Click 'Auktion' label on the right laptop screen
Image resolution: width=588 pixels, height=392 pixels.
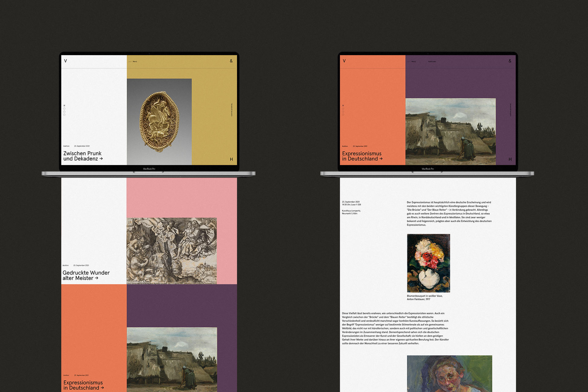(345, 146)
